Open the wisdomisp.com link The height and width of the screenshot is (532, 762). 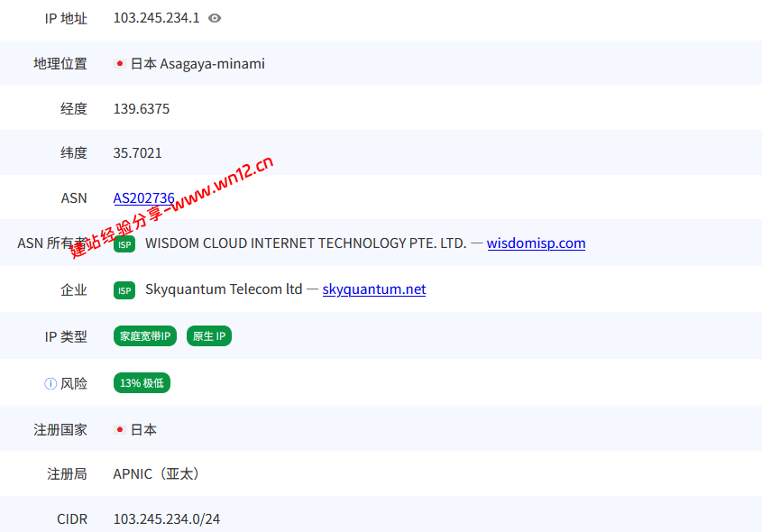(x=536, y=243)
